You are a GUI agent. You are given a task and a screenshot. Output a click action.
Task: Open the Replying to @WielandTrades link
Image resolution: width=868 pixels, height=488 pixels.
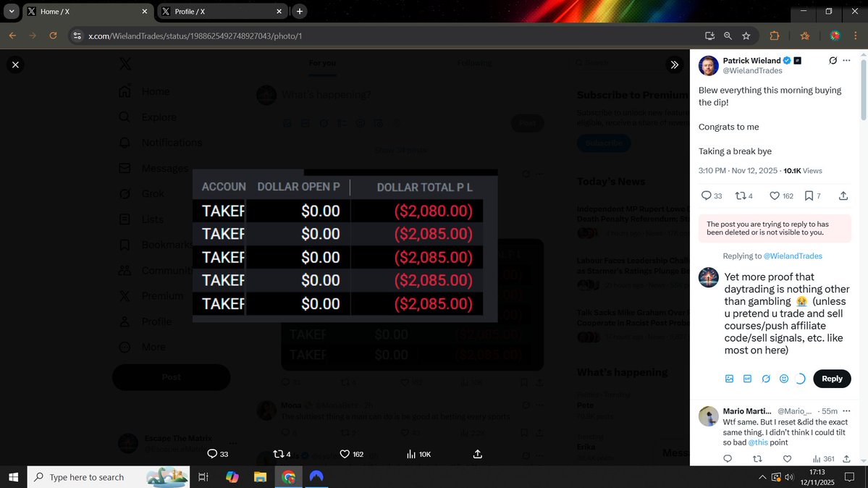coord(793,256)
